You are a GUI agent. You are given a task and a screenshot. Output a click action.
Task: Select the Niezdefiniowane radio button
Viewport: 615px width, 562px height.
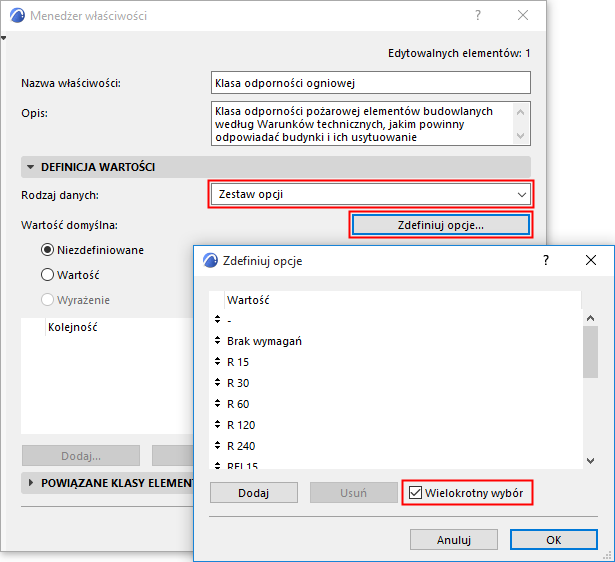(x=47, y=250)
